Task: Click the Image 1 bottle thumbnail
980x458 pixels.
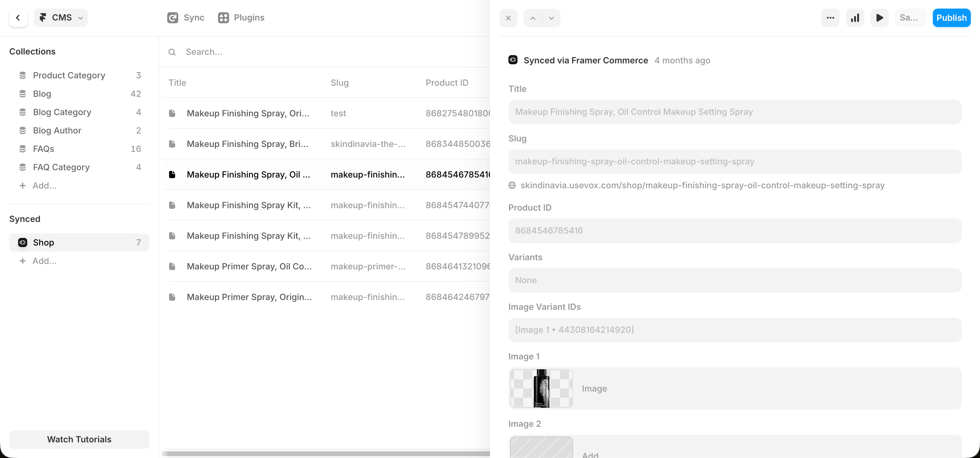Action: coord(541,389)
